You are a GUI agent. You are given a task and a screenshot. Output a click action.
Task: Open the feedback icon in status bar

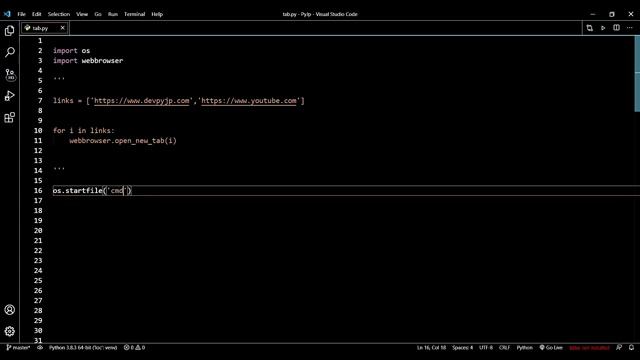tap(619, 348)
